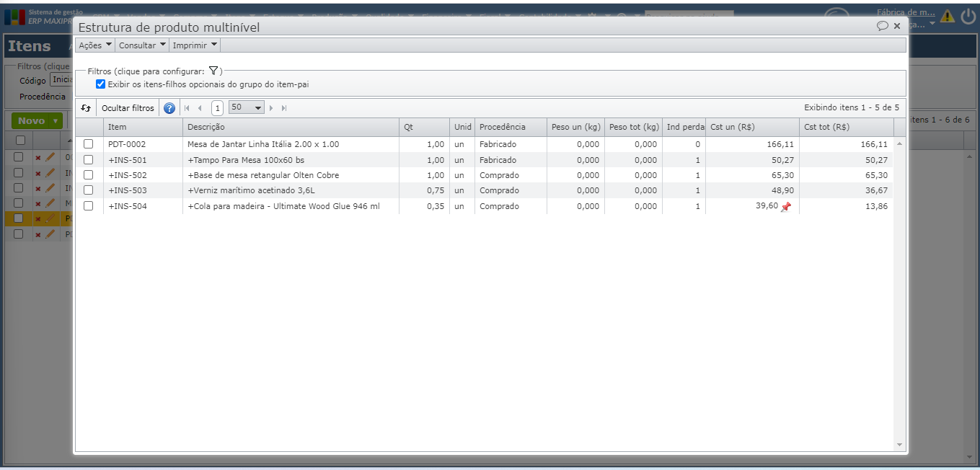The image size is (980, 470).
Task: Sort by Procedência column header
Action: pos(511,127)
